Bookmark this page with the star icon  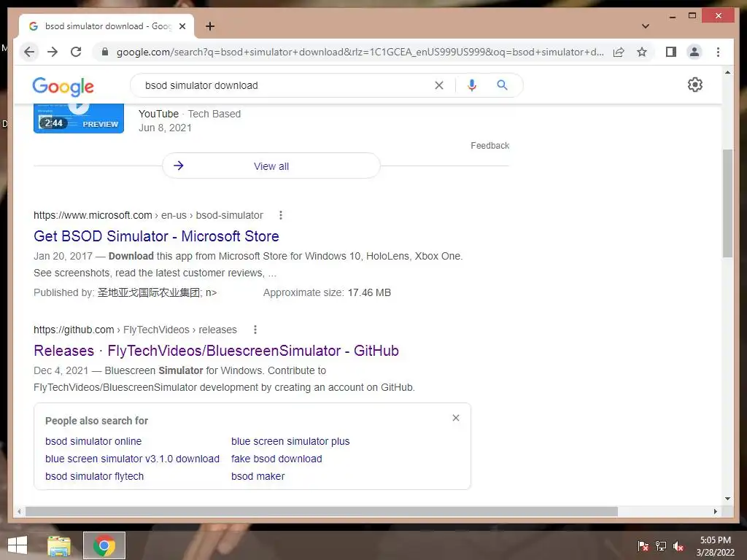[x=642, y=52]
